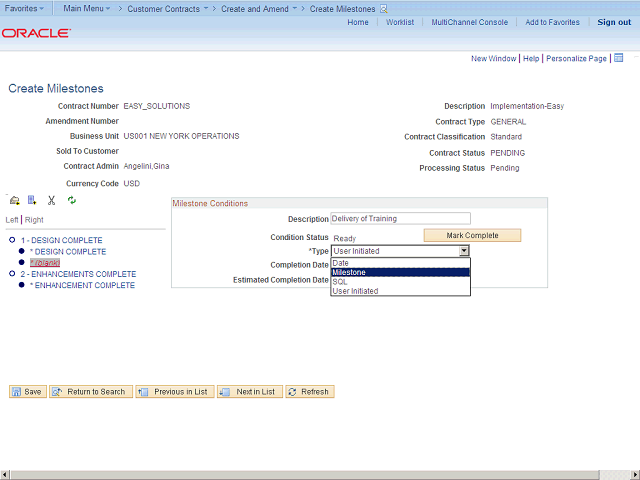Click the page customization icon beside Personalize Page
This screenshot has height=480, width=640.
619,58
